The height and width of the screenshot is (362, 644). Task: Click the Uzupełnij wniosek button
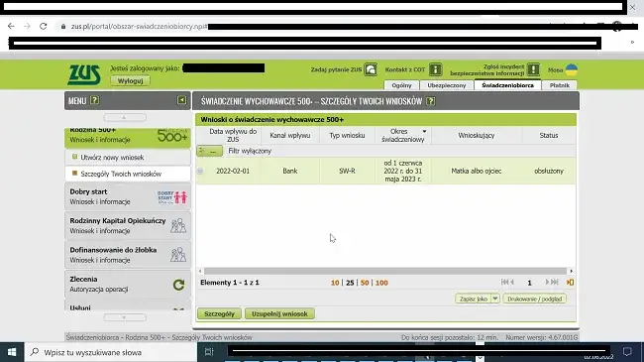[x=279, y=313]
